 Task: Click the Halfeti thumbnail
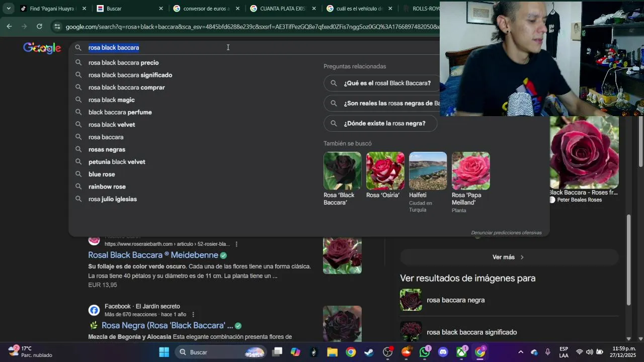428,171
